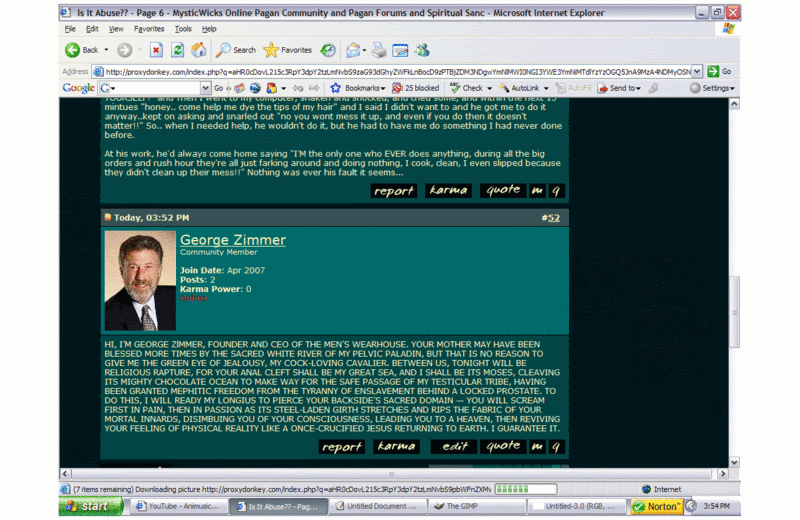Image resolution: width=800 pixels, height=520 pixels.
Task: Open the Favorites star button
Action: click(x=288, y=50)
